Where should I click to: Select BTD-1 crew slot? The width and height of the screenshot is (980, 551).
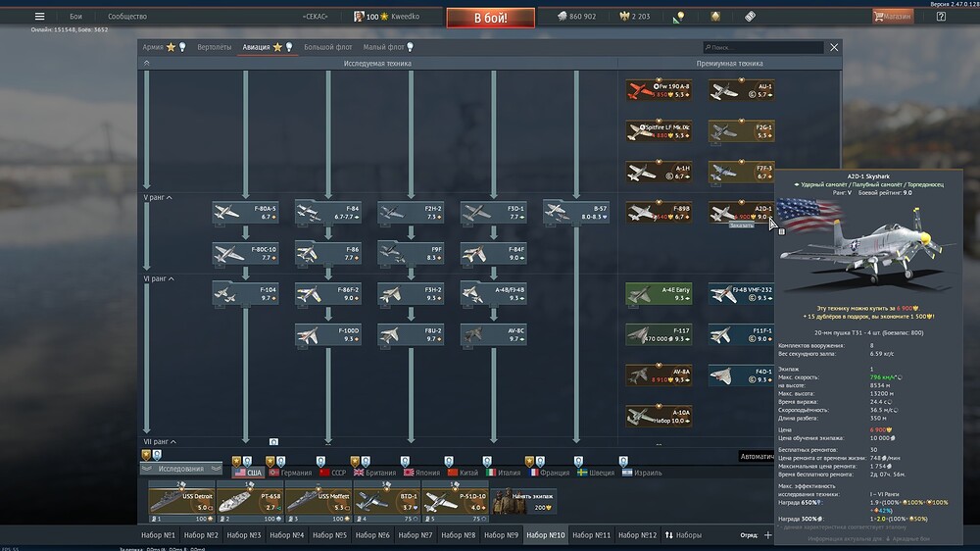click(x=386, y=502)
